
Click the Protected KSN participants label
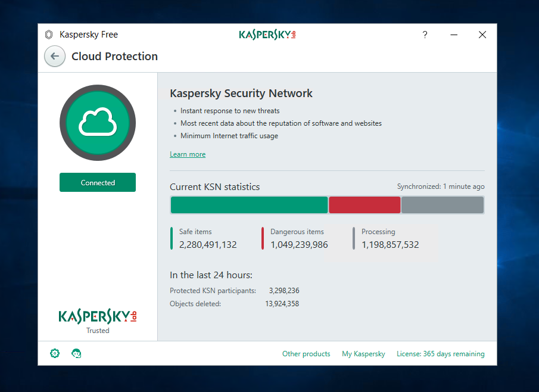pyautogui.click(x=213, y=291)
